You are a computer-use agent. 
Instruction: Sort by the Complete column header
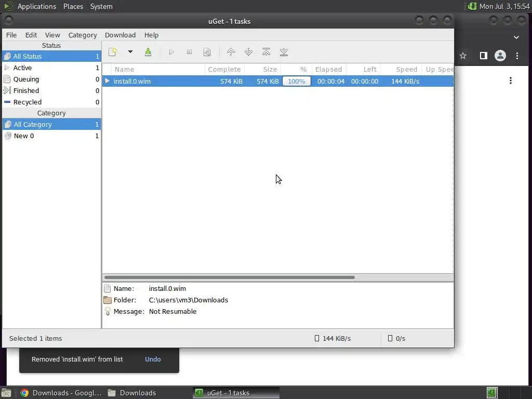[x=224, y=69]
